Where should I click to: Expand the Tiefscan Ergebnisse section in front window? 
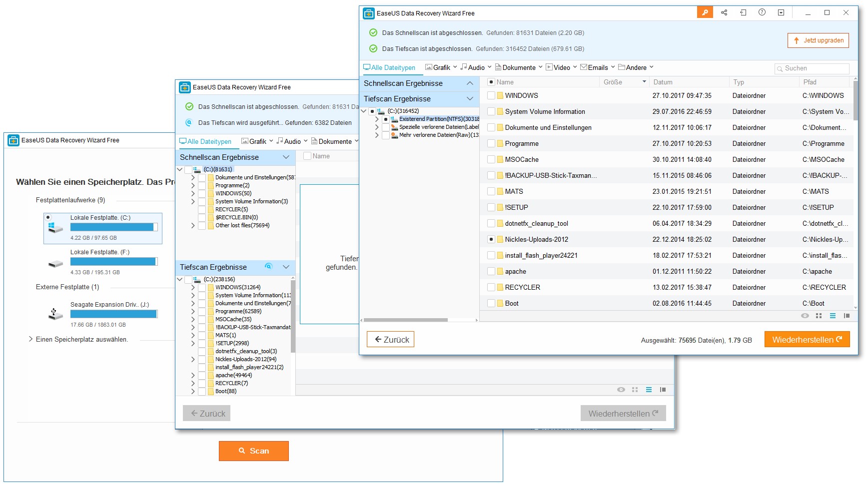tap(470, 99)
